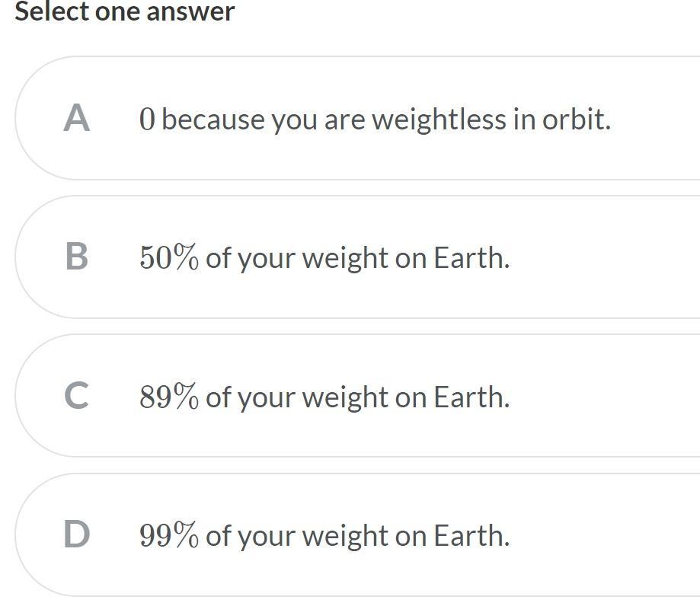
Task: Click the "0" numeral in option A
Action: [147, 120]
